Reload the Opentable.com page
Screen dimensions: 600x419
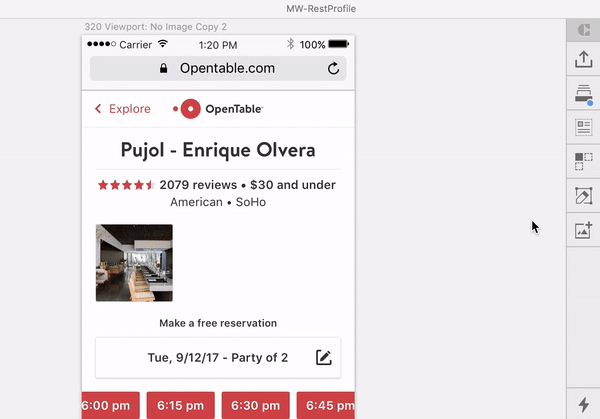click(333, 68)
